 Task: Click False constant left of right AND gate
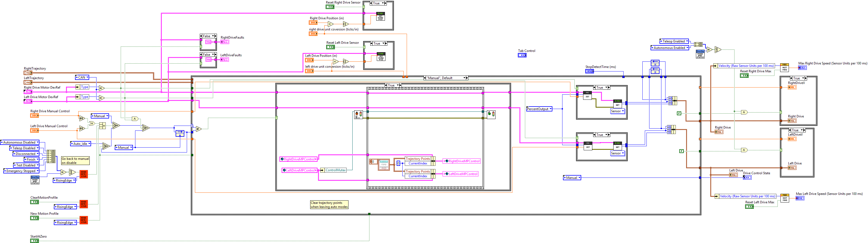coord(679,113)
